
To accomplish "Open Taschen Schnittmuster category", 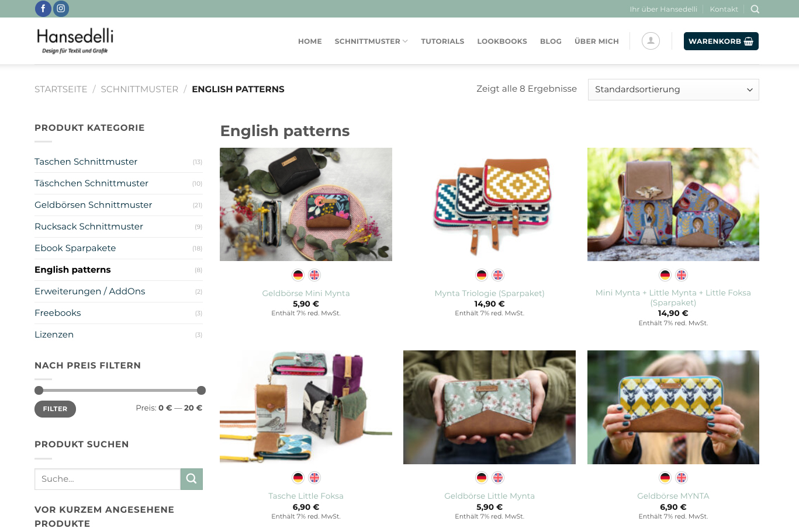I will coord(86,162).
